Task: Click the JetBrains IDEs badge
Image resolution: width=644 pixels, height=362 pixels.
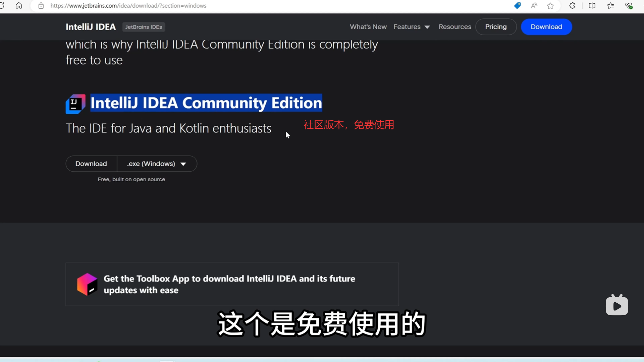Action: pyautogui.click(x=144, y=27)
